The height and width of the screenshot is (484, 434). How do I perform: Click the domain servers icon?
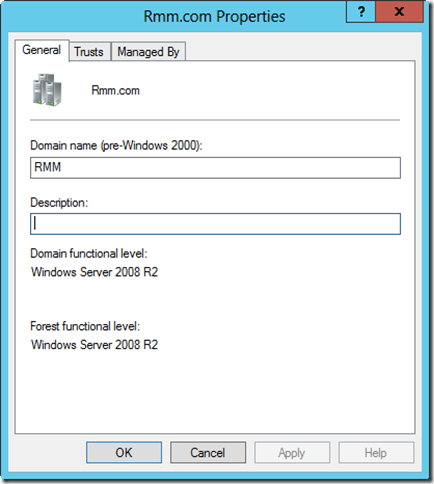(47, 90)
